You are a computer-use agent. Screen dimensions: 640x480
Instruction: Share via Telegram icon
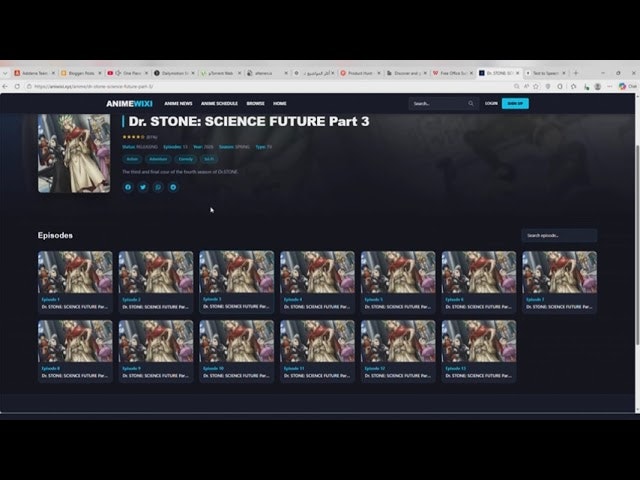click(173, 187)
